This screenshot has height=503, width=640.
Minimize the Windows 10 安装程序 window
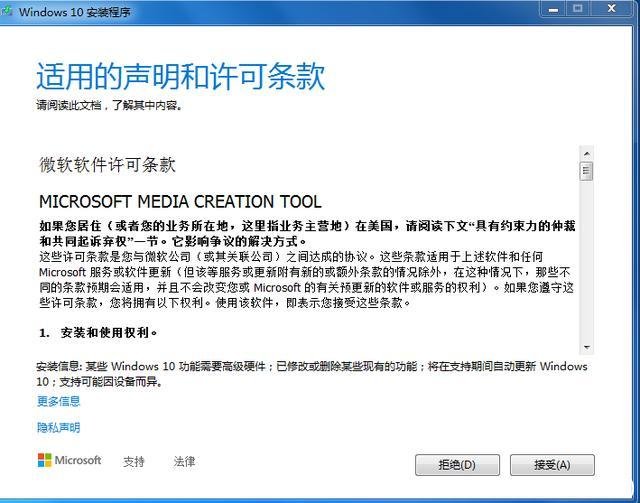552,10
